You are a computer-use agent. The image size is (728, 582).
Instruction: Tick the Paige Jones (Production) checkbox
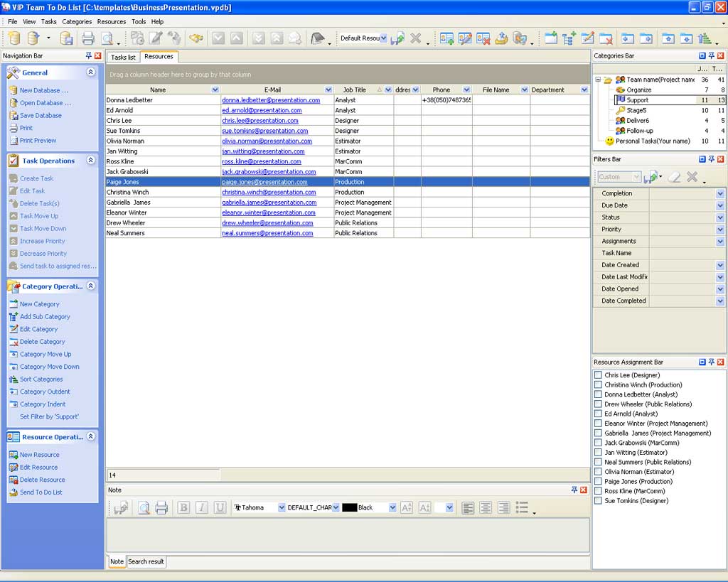pyautogui.click(x=598, y=482)
